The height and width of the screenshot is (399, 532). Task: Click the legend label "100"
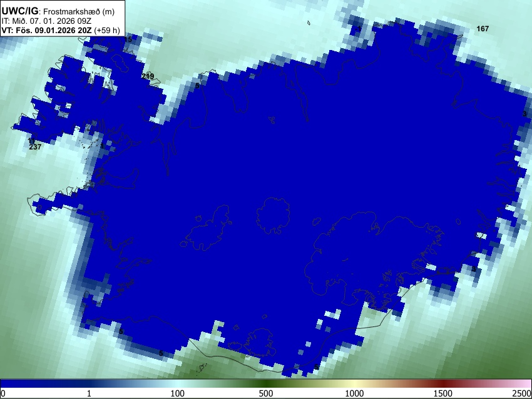click(x=177, y=393)
